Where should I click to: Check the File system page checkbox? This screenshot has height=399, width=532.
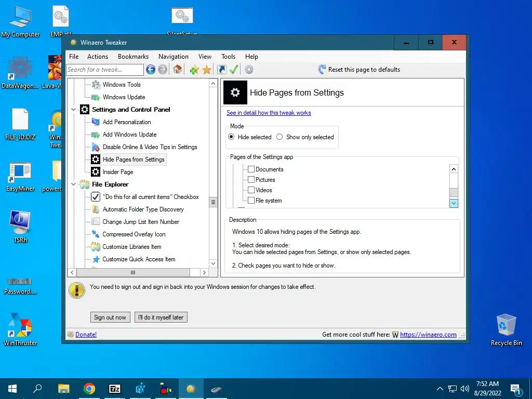coord(251,201)
